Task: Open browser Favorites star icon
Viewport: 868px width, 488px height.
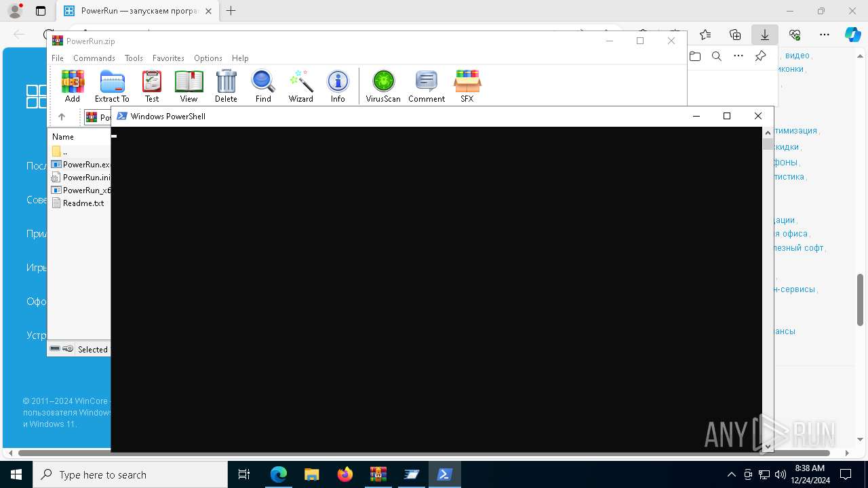Action: [705, 34]
